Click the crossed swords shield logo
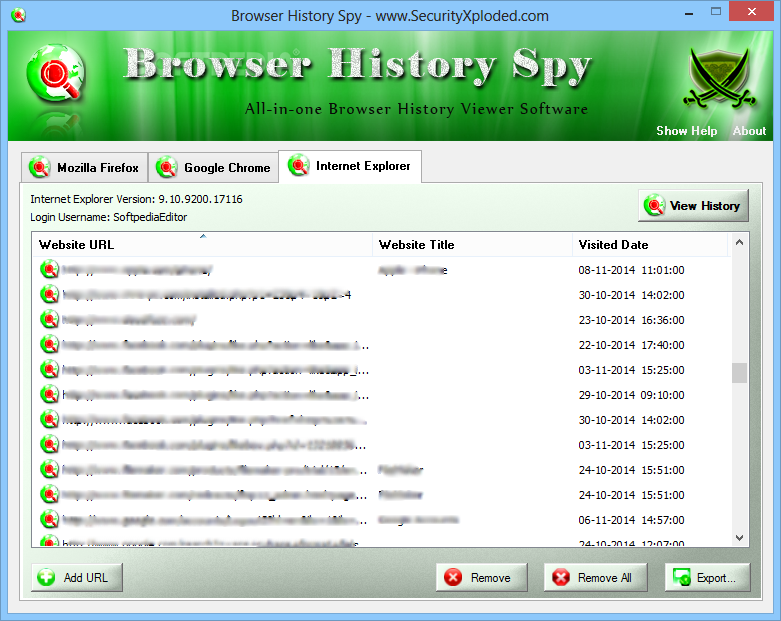This screenshot has width=781, height=621. click(x=720, y=78)
